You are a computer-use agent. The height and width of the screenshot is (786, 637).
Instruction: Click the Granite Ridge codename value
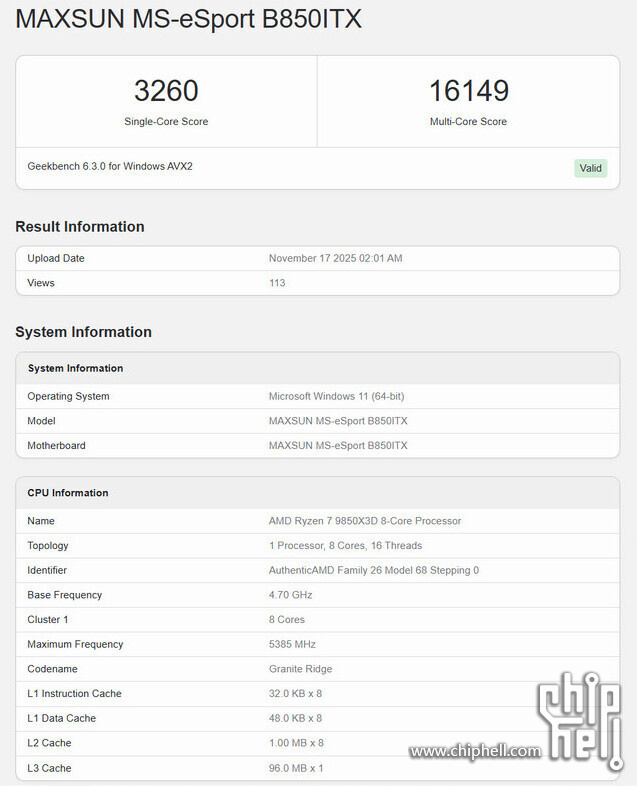tap(300, 669)
